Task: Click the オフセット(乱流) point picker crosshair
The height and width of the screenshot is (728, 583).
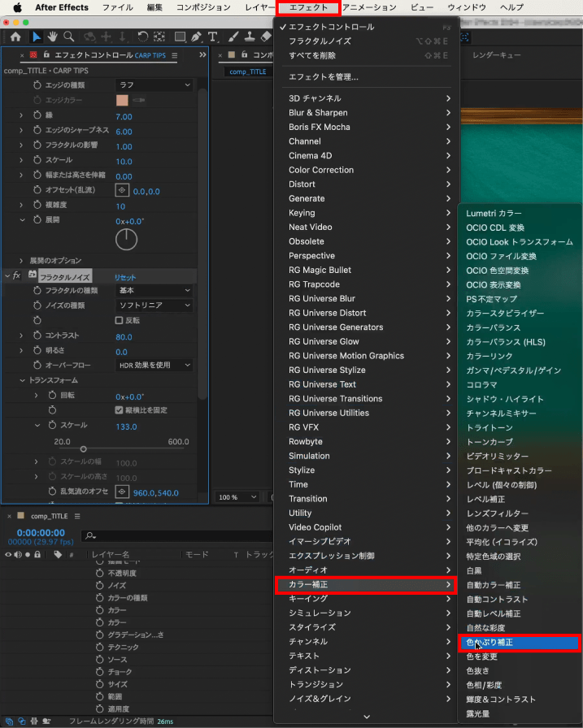Action: [x=122, y=190]
